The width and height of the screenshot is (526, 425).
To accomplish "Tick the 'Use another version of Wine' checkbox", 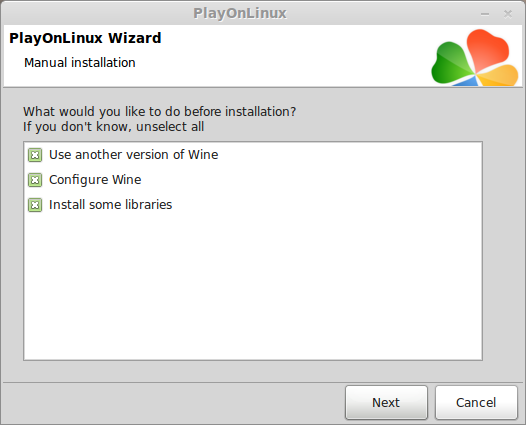I will coord(35,155).
